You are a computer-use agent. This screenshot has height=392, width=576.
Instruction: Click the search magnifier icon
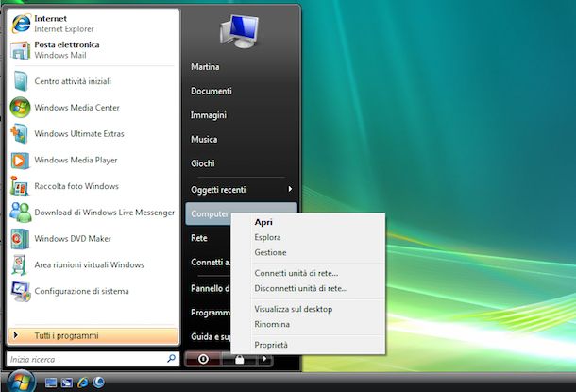[171, 359]
